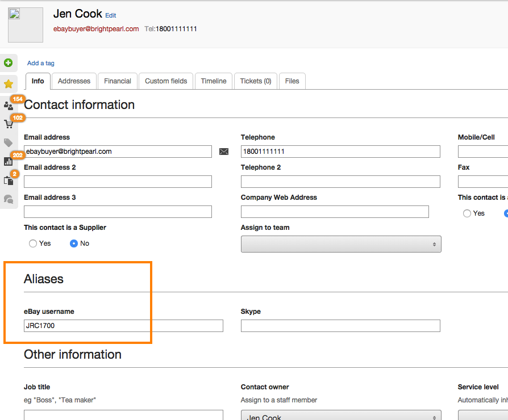Open the bar chart reports icon
The height and width of the screenshot is (420, 508).
tap(9, 161)
